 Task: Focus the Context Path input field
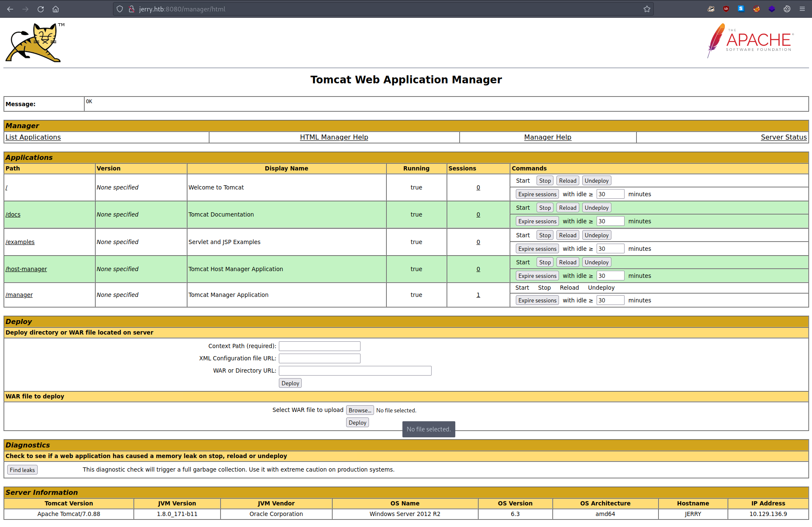[319, 346]
